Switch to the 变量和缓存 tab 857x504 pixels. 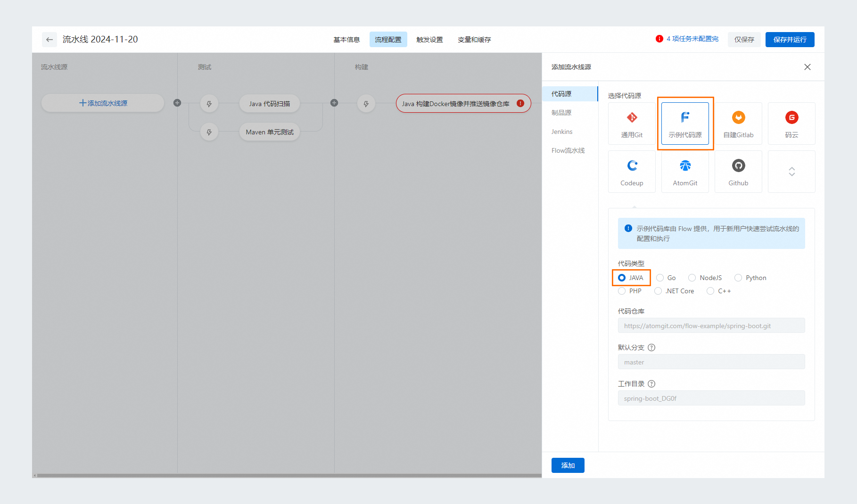474,40
